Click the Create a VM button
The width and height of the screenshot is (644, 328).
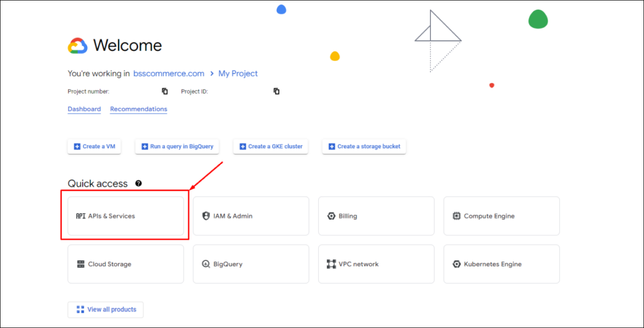coord(94,146)
